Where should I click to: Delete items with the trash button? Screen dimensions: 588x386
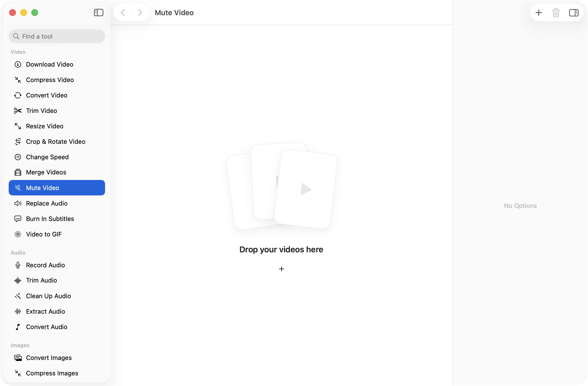click(556, 13)
